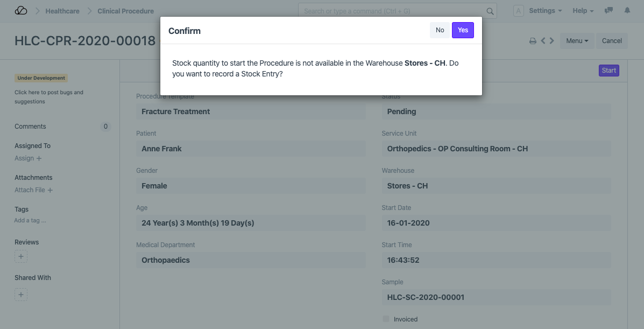
Task: Navigate to Clinical Procedure breadcrumb
Action: (125, 11)
